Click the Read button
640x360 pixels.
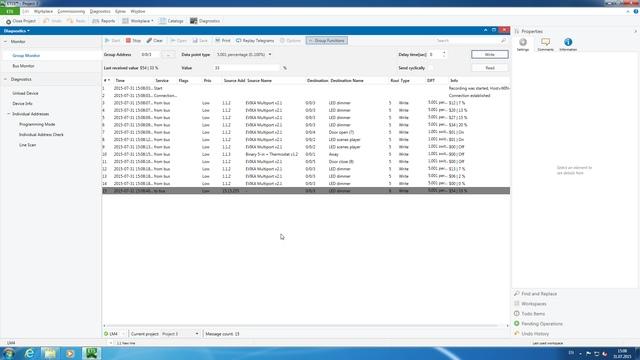click(x=490, y=68)
